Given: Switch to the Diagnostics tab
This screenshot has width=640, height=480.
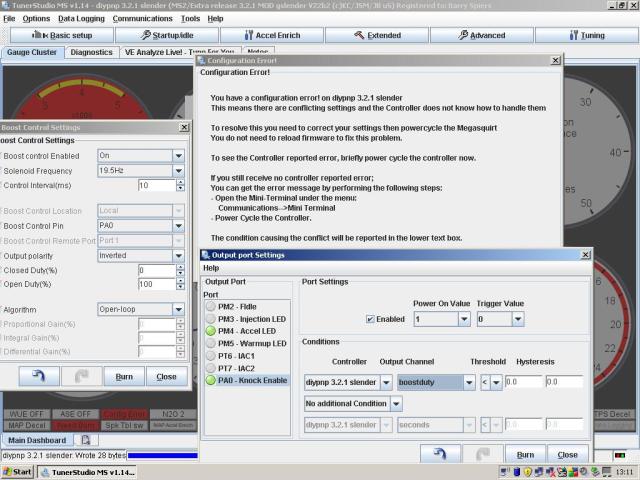Looking at the screenshot, I should [92, 52].
